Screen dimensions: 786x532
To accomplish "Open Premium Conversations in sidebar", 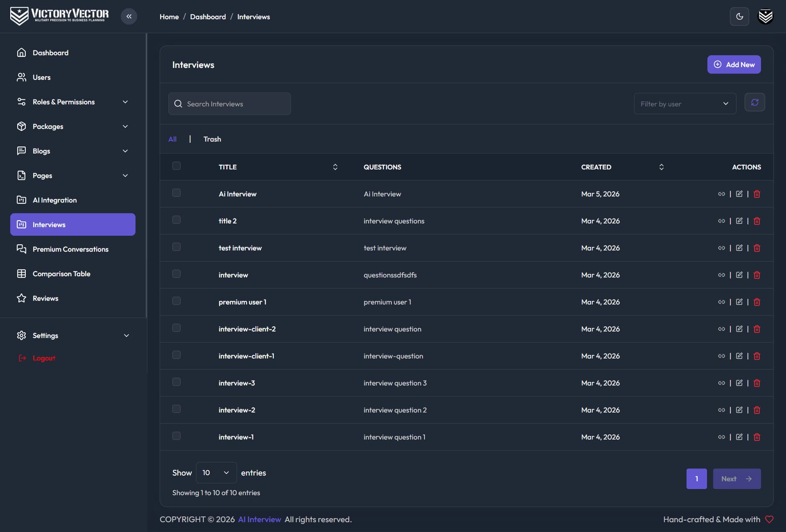I will 73,249.
